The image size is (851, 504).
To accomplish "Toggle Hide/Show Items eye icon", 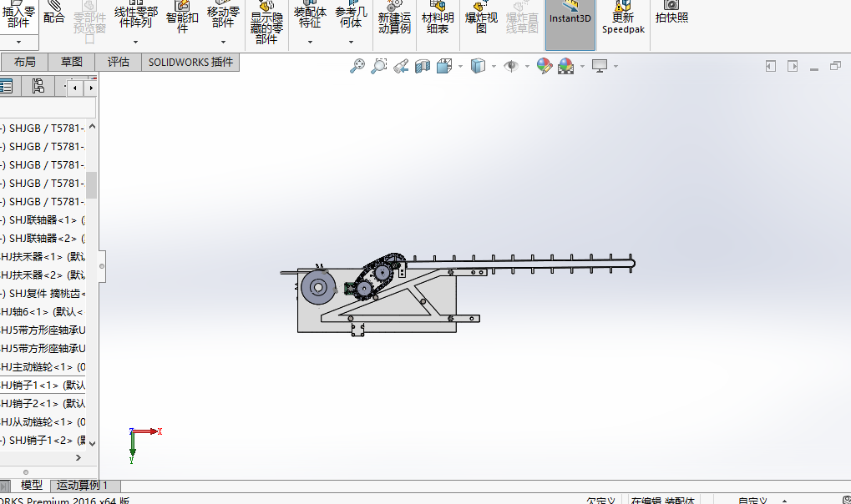I will [511, 66].
